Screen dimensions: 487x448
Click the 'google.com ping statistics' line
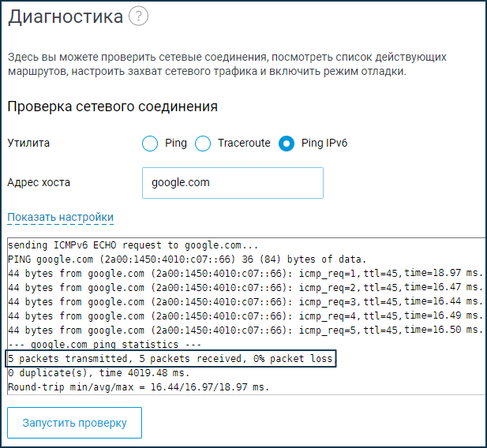[105, 345]
